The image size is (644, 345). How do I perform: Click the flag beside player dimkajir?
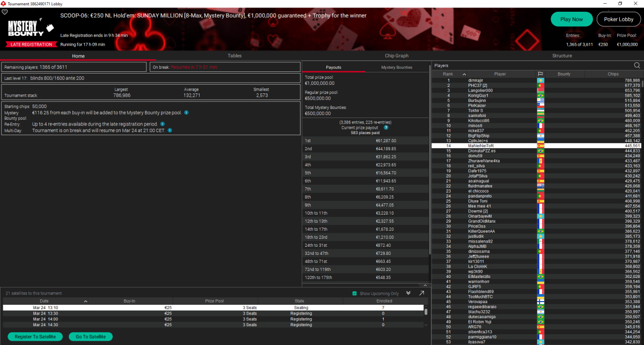coord(540,80)
